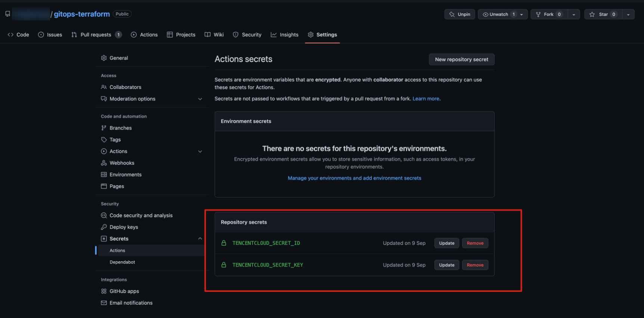This screenshot has height=318, width=644.
Task: Click the Tags icon in the sidebar
Action: pos(104,140)
